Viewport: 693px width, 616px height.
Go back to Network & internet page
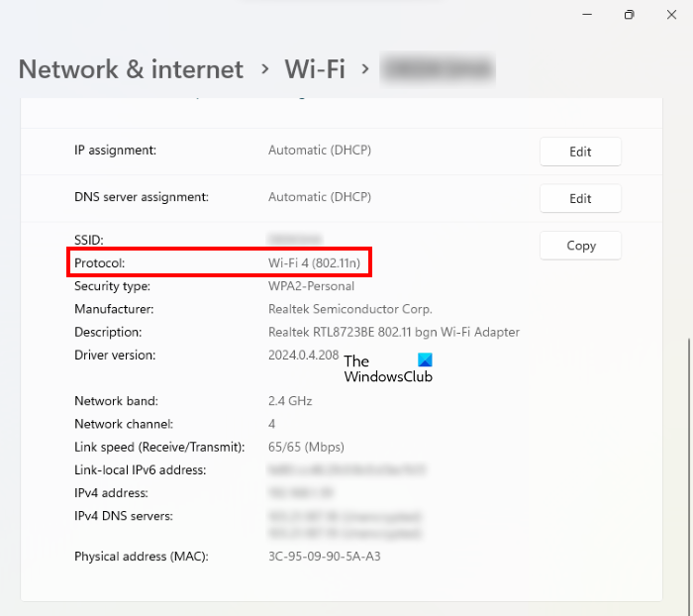tap(131, 69)
